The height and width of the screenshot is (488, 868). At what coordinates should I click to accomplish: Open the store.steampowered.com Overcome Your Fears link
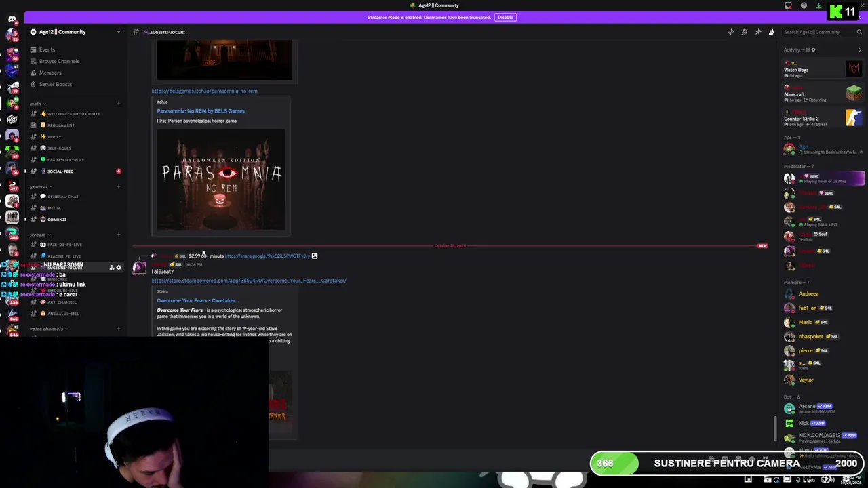click(x=249, y=281)
